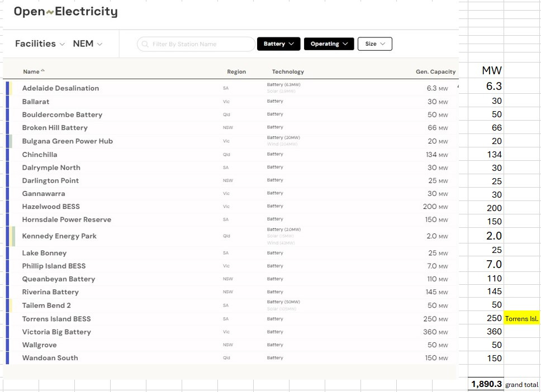Select Hornsdale Power Reserve in the list
This screenshot has height=392, width=541.
tap(67, 220)
